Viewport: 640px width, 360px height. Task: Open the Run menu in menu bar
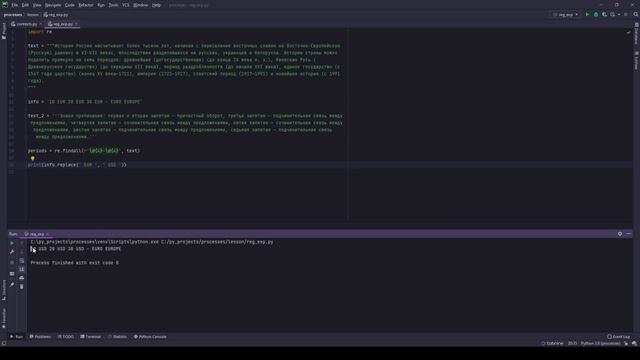pyautogui.click(x=101, y=5)
